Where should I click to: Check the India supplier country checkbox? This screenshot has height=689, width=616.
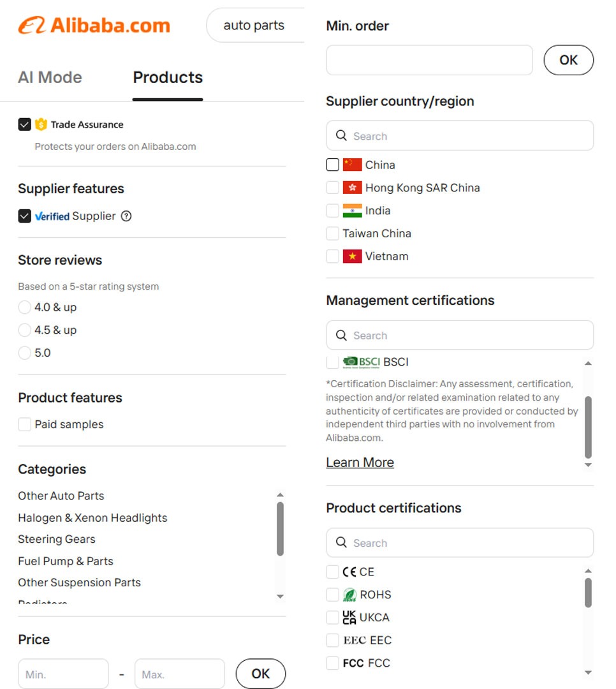click(333, 211)
